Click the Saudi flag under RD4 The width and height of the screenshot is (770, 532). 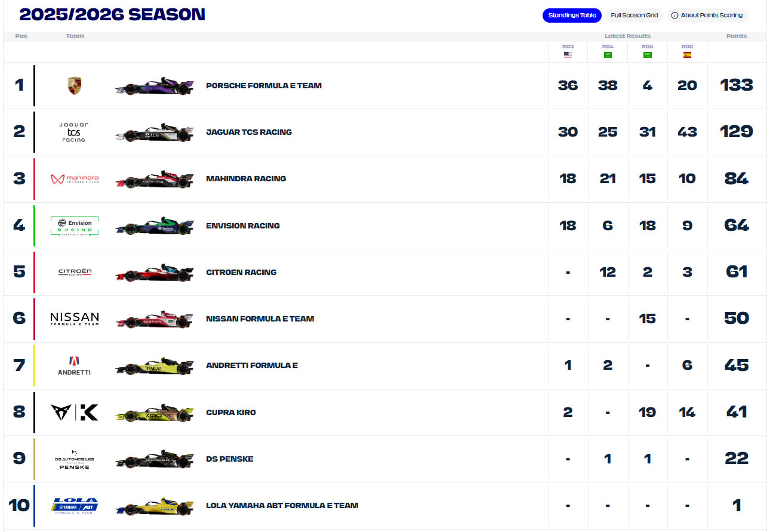pyautogui.click(x=608, y=55)
